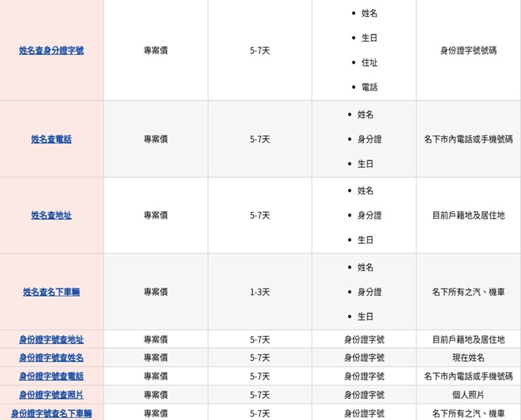Image resolution: width=521 pixels, height=420 pixels.
Task: Open the 姓名查名下車輛 link
Action: pyautogui.click(x=51, y=292)
